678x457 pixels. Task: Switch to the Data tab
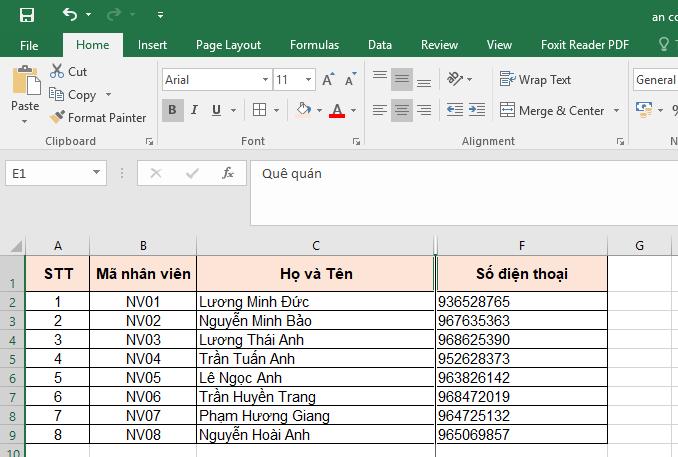point(380,45)
